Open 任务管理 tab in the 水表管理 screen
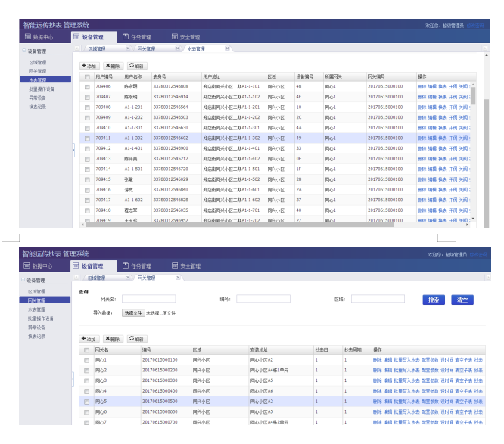This screenshot has width=504, height=444. (x=137, y=37)
